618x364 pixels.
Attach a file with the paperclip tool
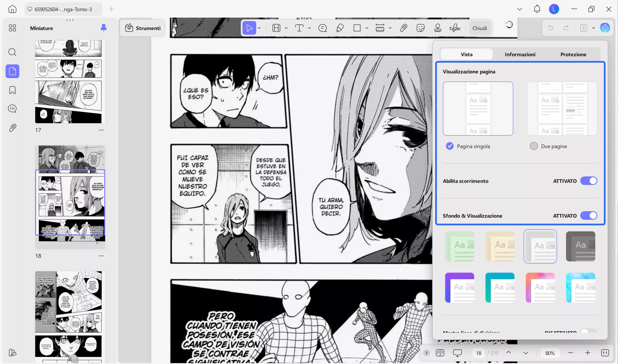(403, 28)
